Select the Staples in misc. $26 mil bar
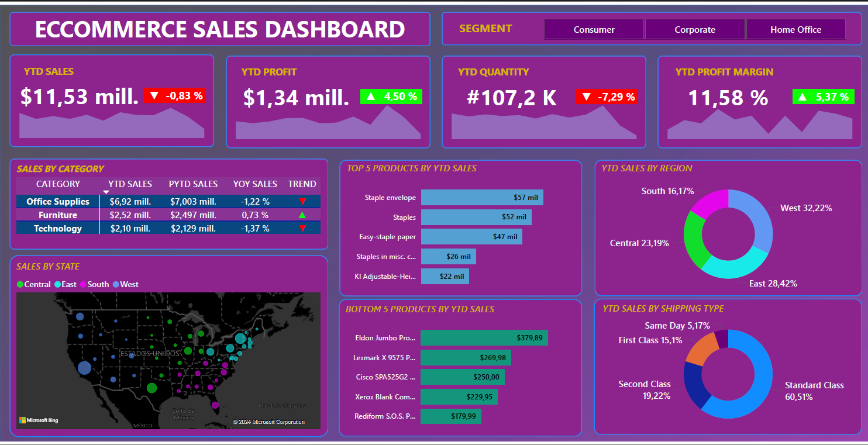Screen dimensions: 868x445 [x=449, y=257]
